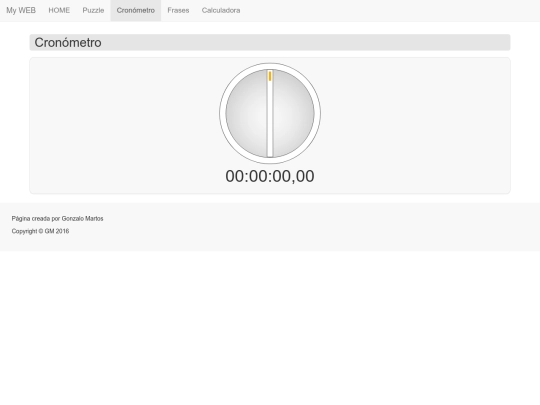Navigate to Calculadora
This screenshot has height=405, width=540.
pos(221,10)
